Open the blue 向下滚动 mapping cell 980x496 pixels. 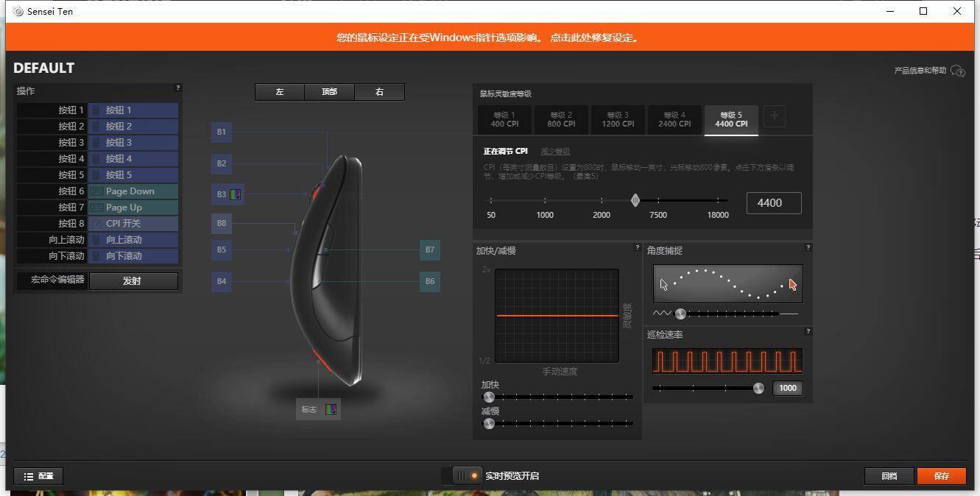click(x=133, y=256)
